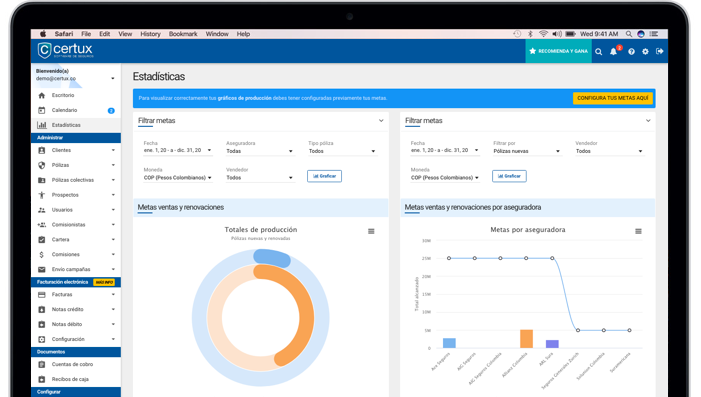Open the Safari menu
The height and width of the screenshot is (397, 701).
pos(64,34)
